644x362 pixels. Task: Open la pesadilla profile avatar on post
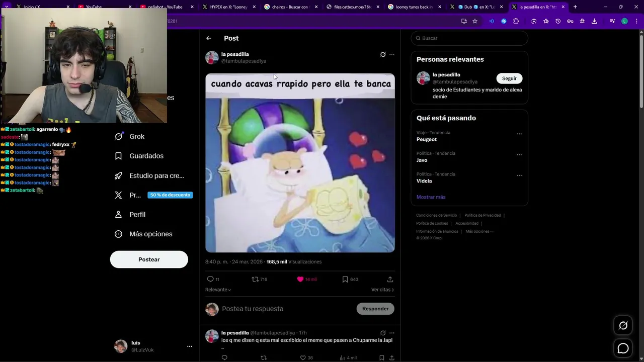pos(212,57)
